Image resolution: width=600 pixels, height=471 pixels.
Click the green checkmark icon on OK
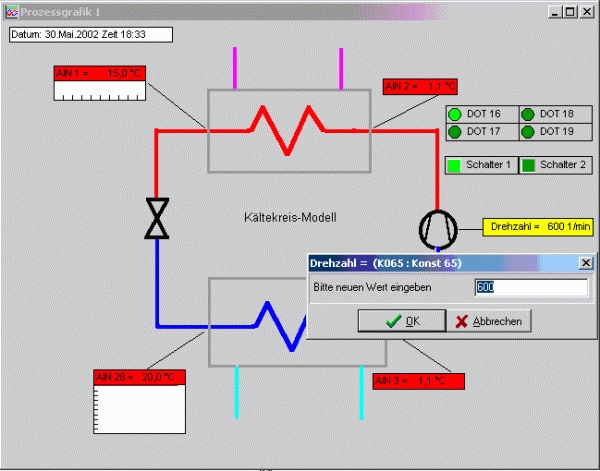point(393,321)
